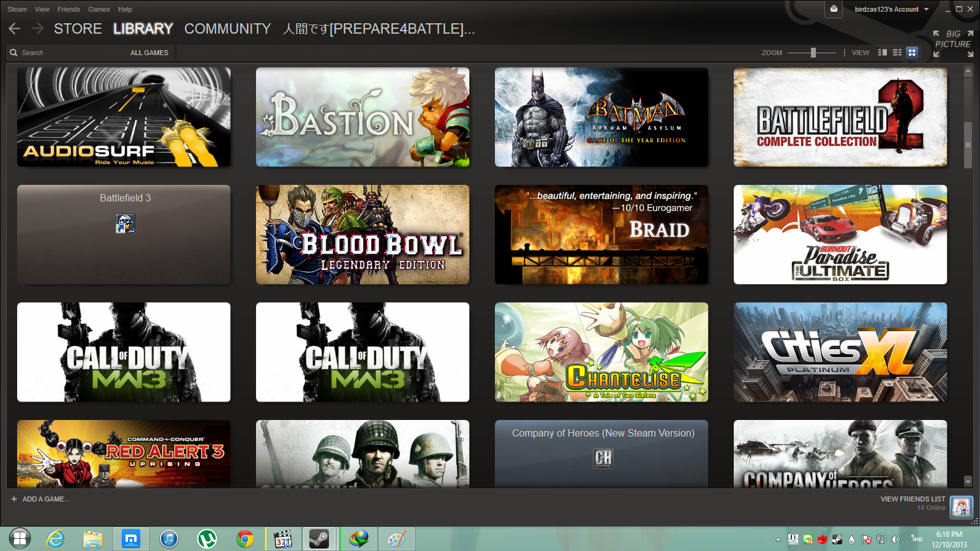The image size is (980, 551).
Task: Open VIEW FRIENDS LIST
Action: point(913,499)
